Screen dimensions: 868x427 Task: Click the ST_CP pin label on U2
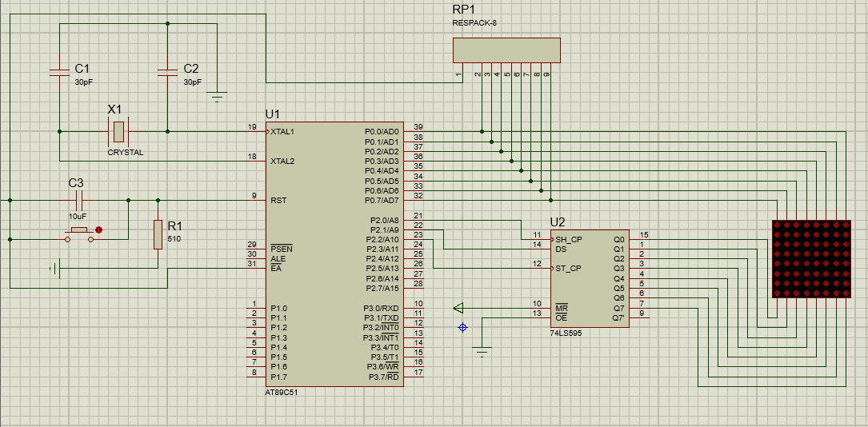click(569, 269)
